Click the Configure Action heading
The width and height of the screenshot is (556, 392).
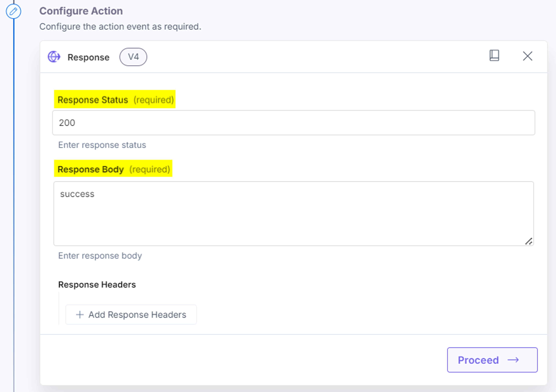(81, 11)
